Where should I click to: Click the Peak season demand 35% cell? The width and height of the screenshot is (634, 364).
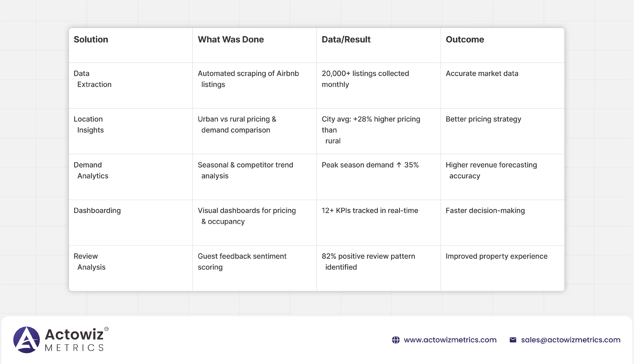point(370,165)
